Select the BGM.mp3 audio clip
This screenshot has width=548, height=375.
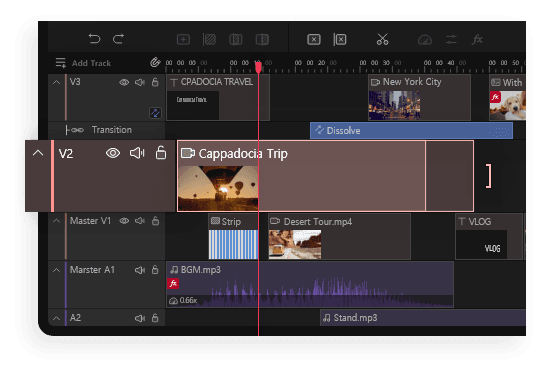(x=310, y=285)
